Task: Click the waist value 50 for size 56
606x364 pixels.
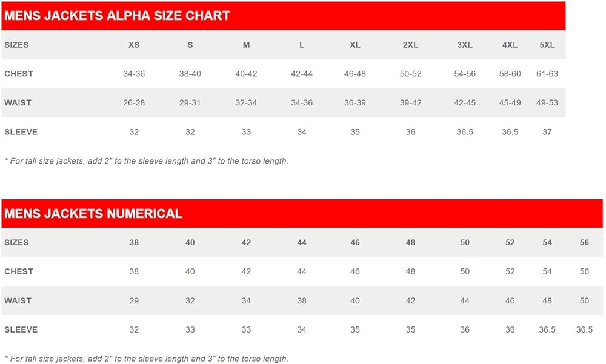Action: [584, 300]
